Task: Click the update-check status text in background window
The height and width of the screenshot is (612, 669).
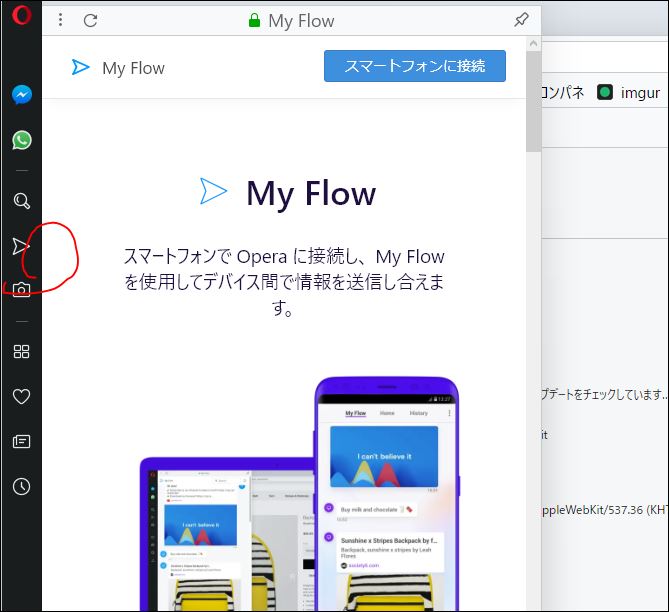Action: (x=604, y=394)
